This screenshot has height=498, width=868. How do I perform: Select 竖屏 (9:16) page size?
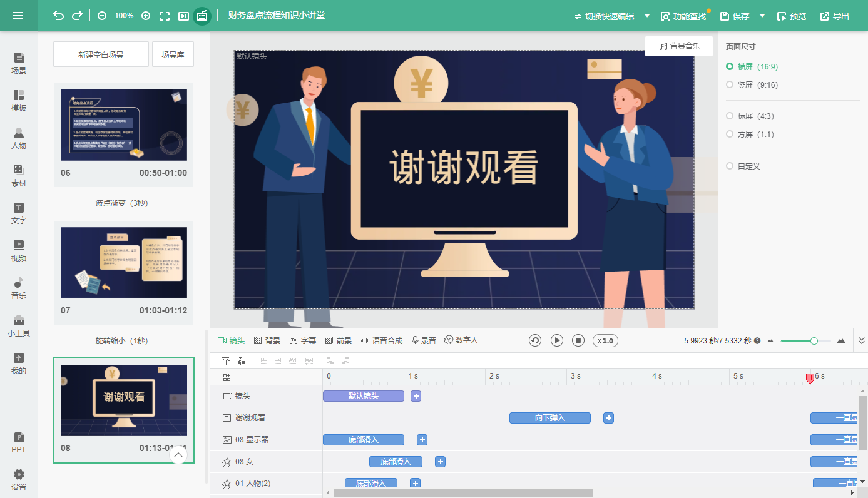[x=752, y=84]
